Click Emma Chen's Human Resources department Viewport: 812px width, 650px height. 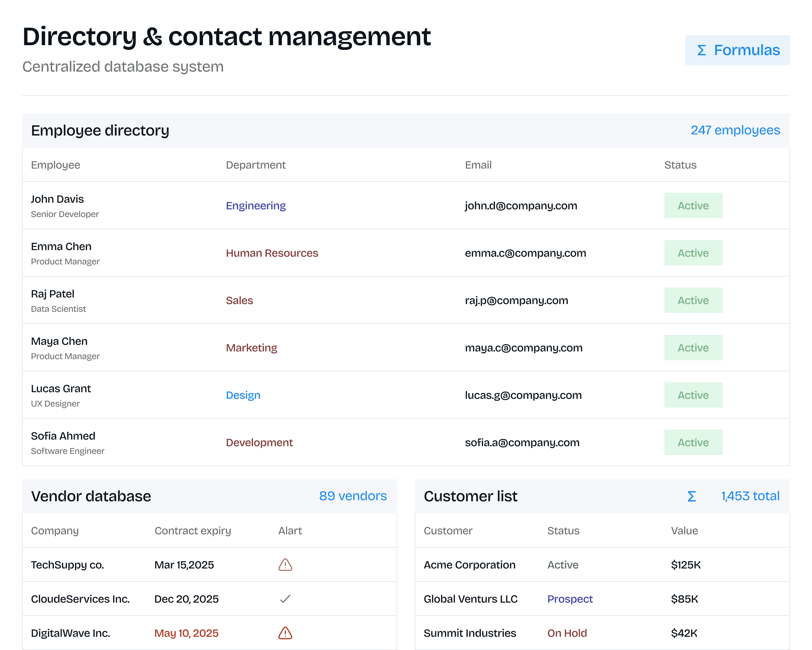point(272,253)
